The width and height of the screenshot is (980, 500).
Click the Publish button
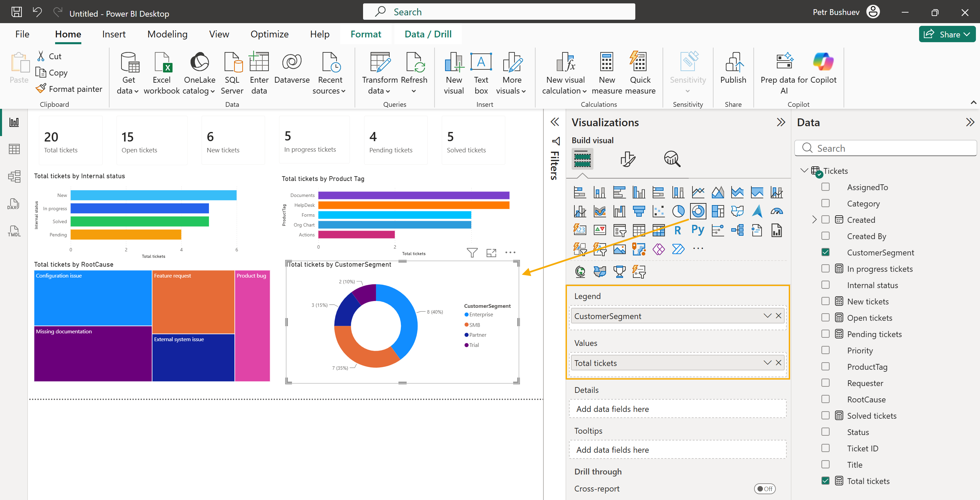click(x=733, y=68)
